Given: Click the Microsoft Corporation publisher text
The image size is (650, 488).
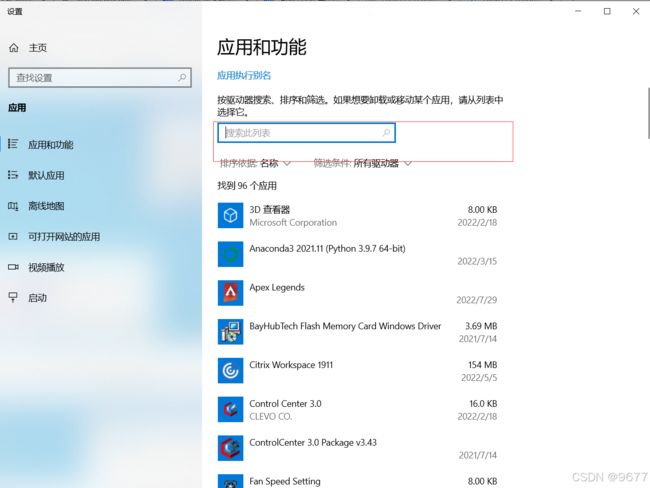Looking at the screenshot, I should (293, 223).
